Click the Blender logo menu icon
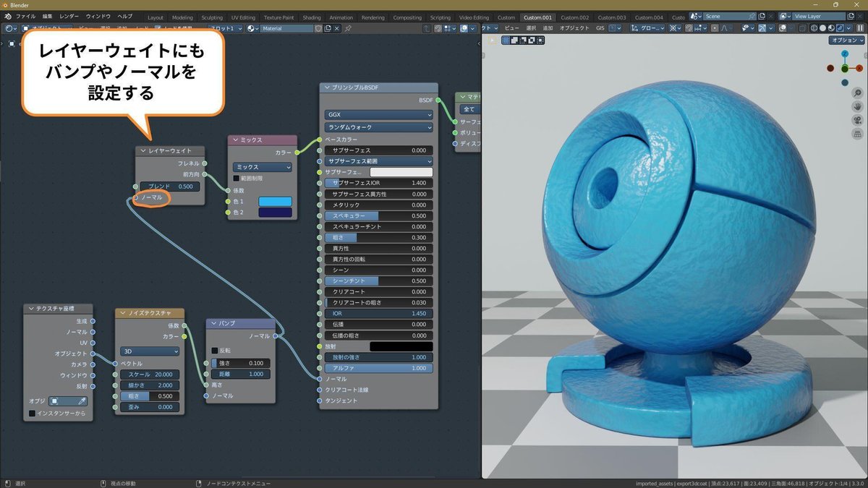Screen dimensions: 868x488 coord(7,16)
